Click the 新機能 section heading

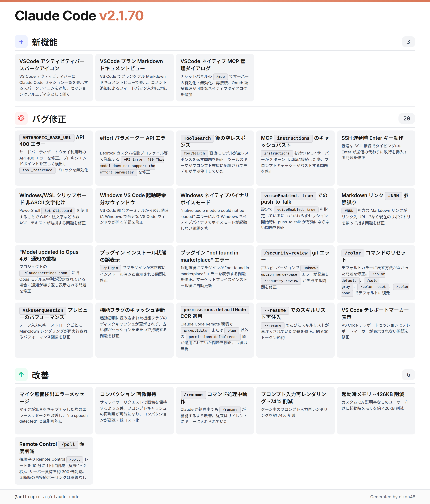(x=45, y=42)
